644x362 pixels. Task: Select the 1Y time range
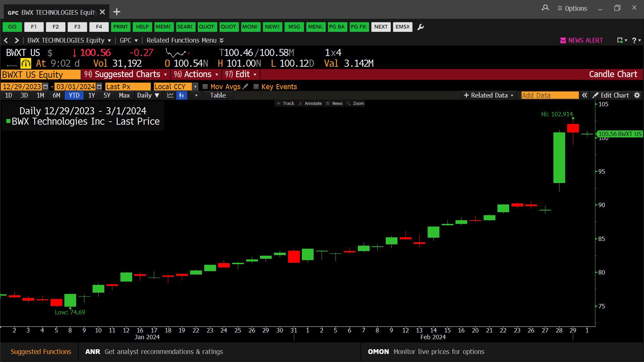pyautogui.click(x=91, y=96)
